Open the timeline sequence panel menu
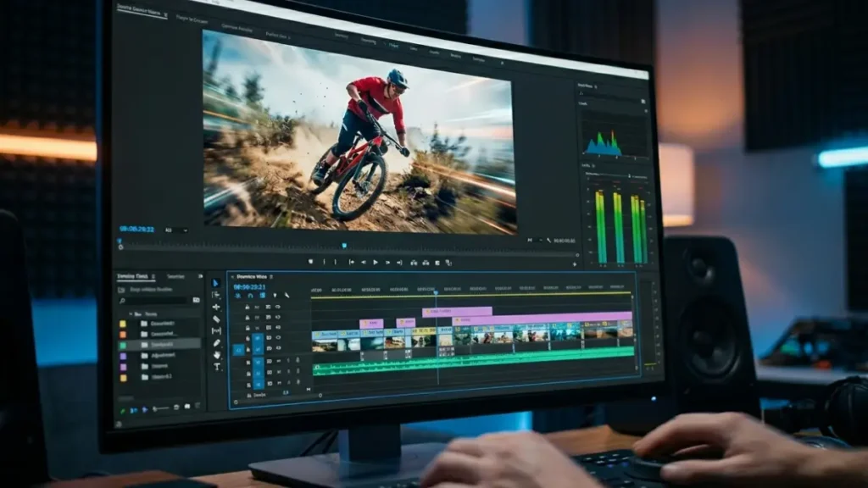 (271, 277)
